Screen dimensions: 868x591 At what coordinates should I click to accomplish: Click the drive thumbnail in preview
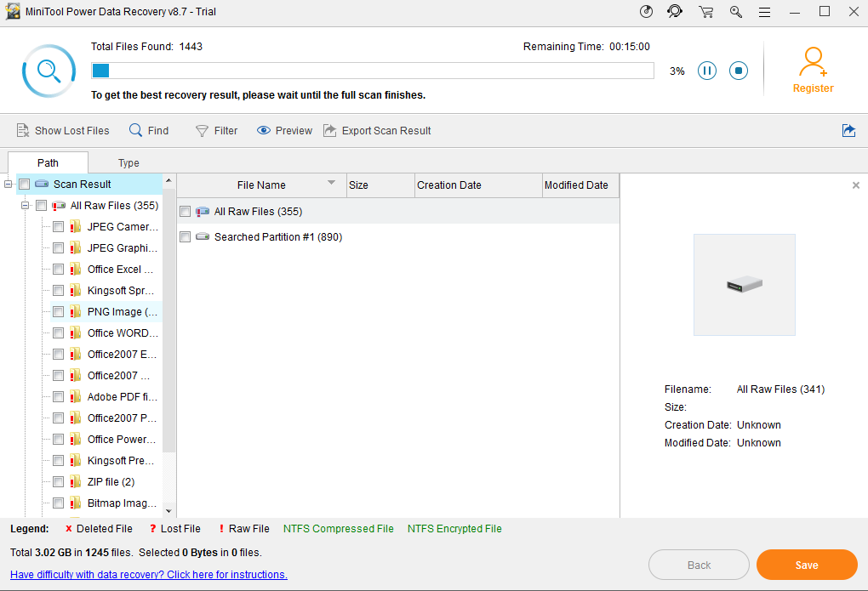745,284
